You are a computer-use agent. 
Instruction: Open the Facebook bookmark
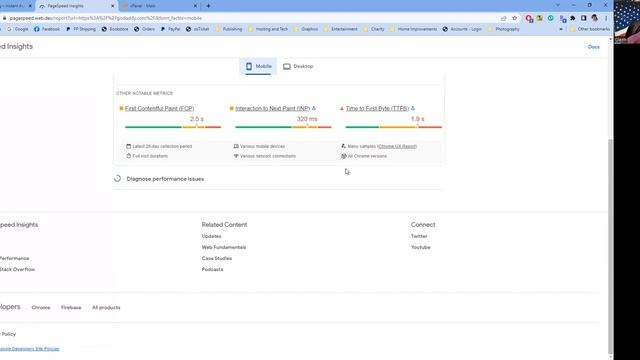47,29
